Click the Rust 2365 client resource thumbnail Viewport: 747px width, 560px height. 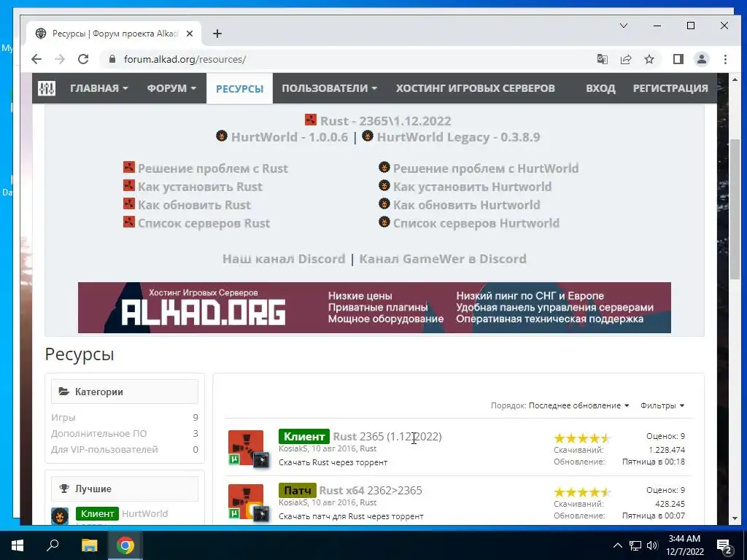[246, 448]
